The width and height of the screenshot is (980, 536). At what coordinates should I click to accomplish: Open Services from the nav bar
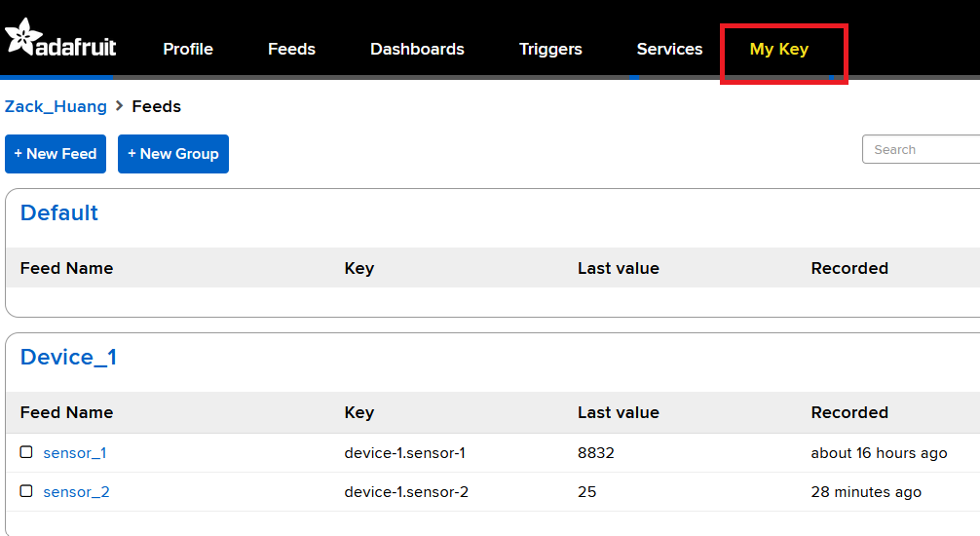tap(669, 49)
